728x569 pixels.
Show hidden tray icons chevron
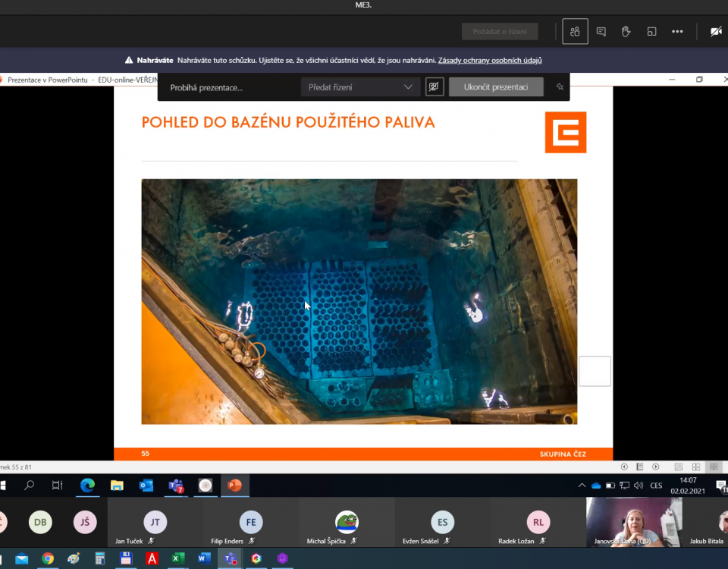coord(582,486)
